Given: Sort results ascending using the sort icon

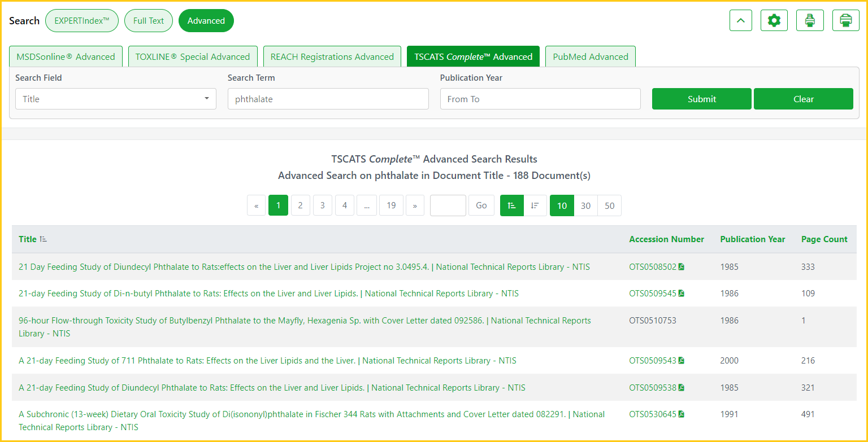Looking at the screenshot, I should tap(512, 205).
